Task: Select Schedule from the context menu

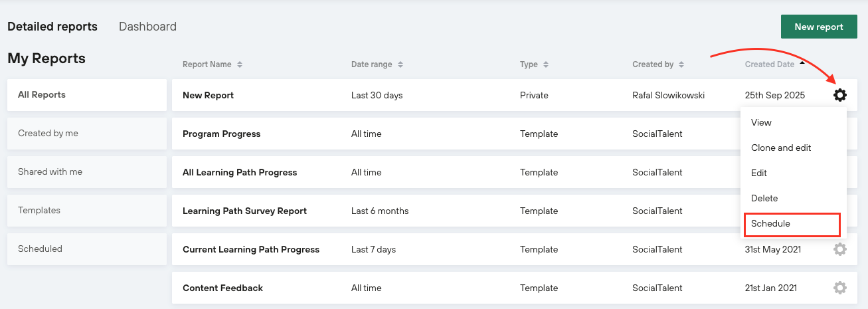Action: tap(770, 224)
